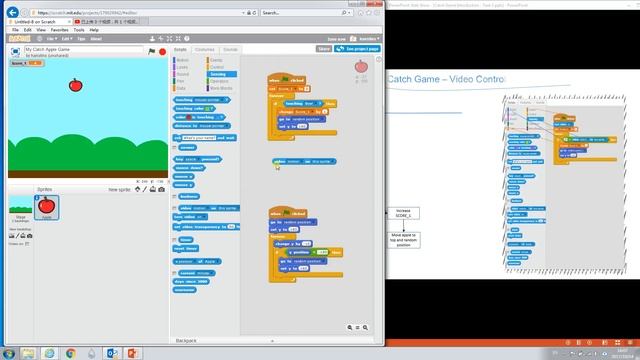This screenshot has height=360, width=640.
Task: Open About in Scratch menu bar
Action: coord(96,39)
